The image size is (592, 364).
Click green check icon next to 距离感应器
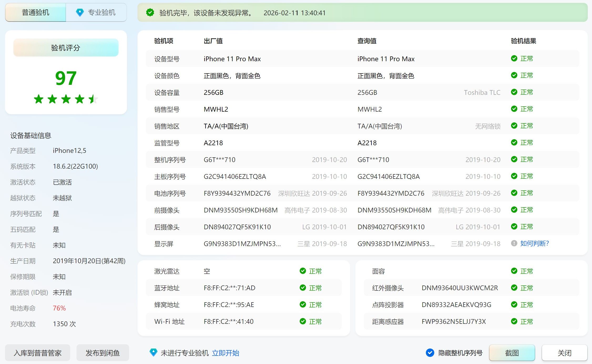tap(514, 321)
